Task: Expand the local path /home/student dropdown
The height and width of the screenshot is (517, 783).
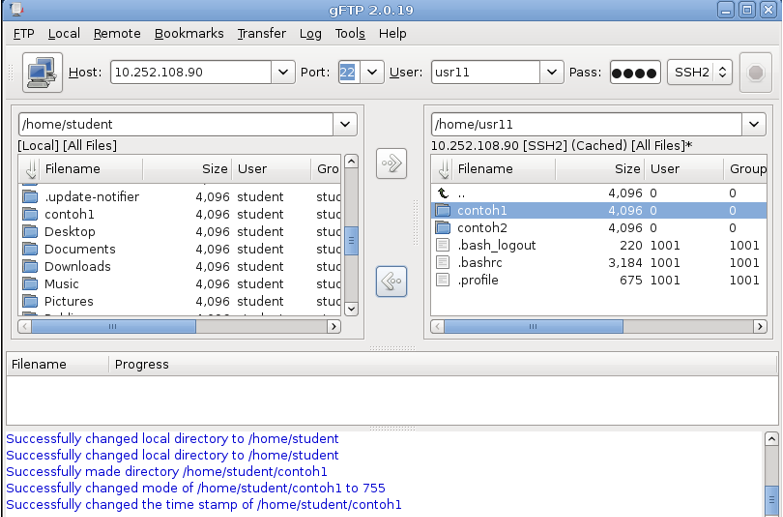Action: click(345, 124)
